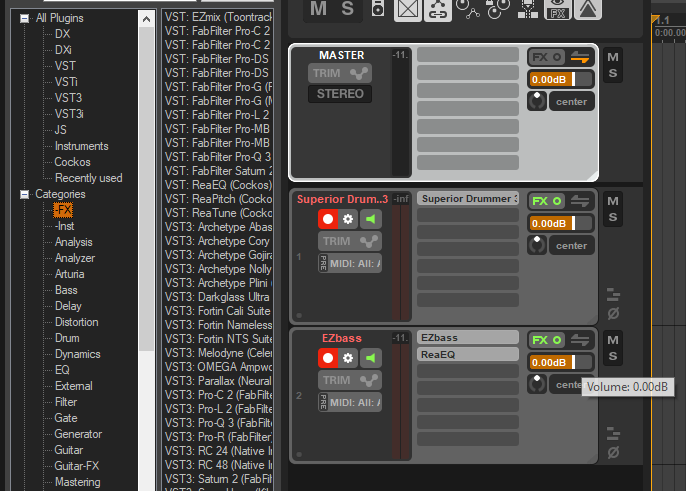Viewport: 686px width, 491px height.
Task: Bypass FX on Superior Drummer track
Action: 557,201
